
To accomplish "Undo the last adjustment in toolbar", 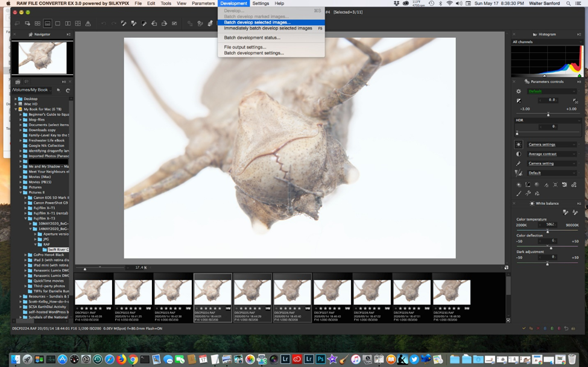I will point(104,24).
